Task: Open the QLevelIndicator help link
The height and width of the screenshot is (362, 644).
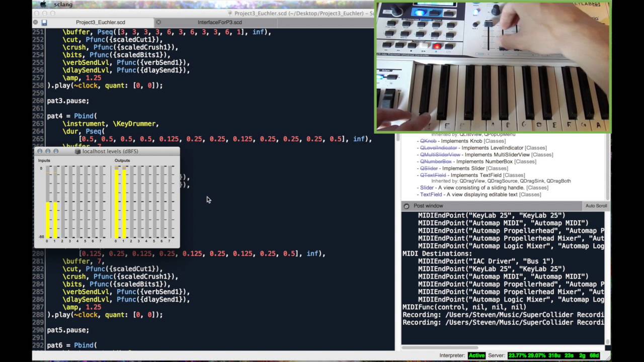Action: pos(439,148)
